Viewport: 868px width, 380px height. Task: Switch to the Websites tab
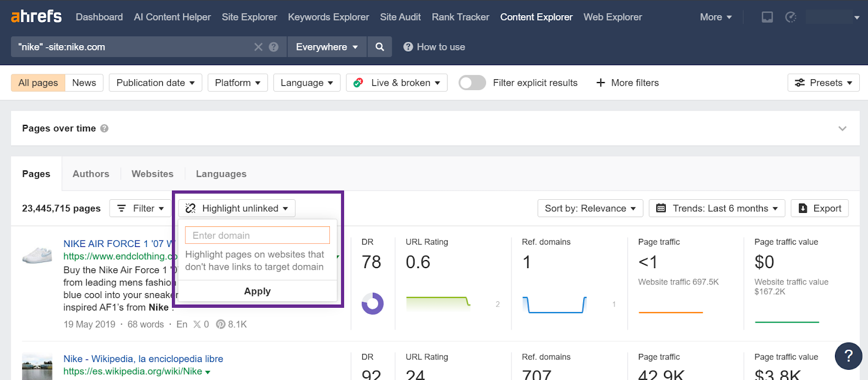[152, 174]
